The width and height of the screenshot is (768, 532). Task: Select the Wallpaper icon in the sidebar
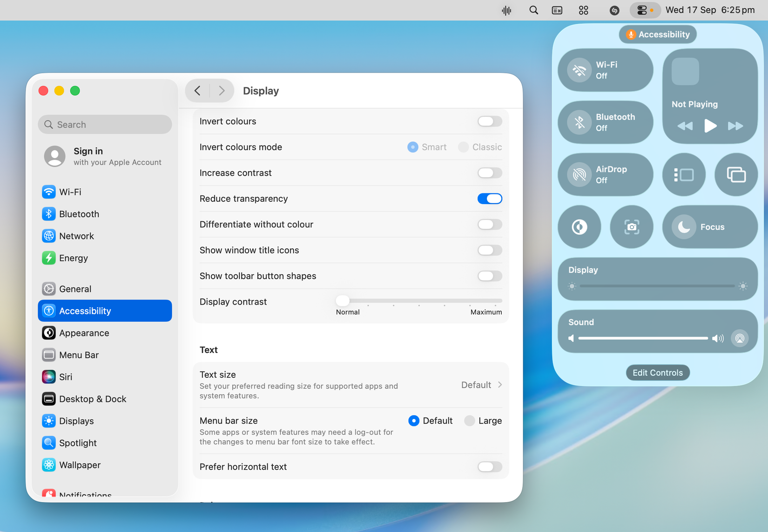coord(80,465)
